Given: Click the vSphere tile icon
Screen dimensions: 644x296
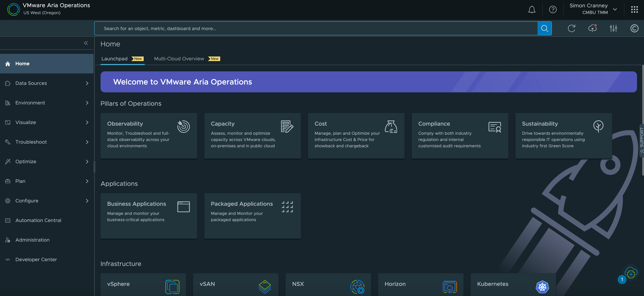Looking at the screenshot, I should pos(172,287).
